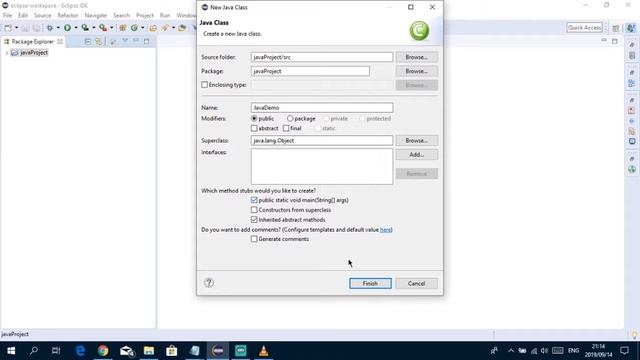The width and height of the screenshot is (640, 360).
Task: Open the Coverage dropdown arrow
Action: tap(93, 28)
